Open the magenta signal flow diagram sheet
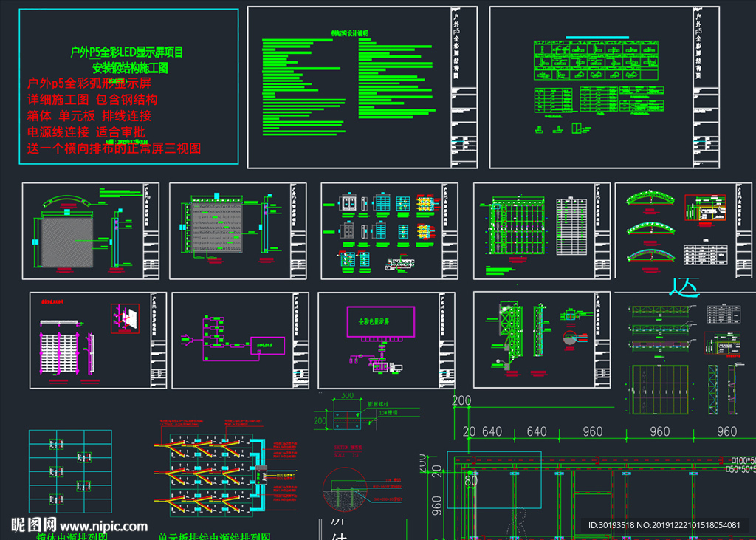Screen dimensions: 756x540 pyautogui.click(x=240, y=341)
